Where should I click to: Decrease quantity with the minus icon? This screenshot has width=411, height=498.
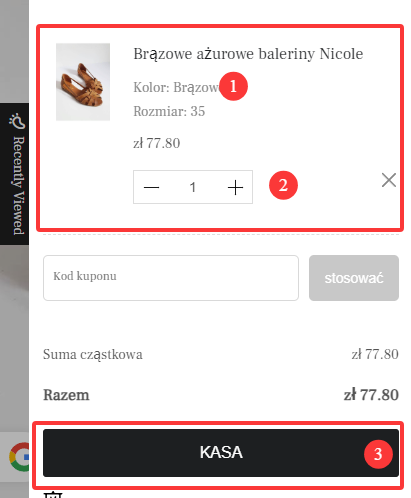(151, 187)
